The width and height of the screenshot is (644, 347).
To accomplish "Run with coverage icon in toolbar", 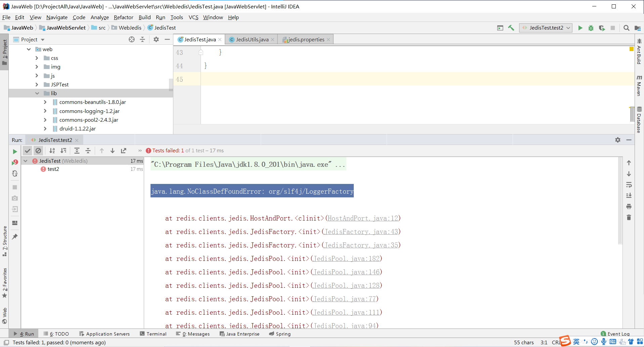I will coord(602,28).
